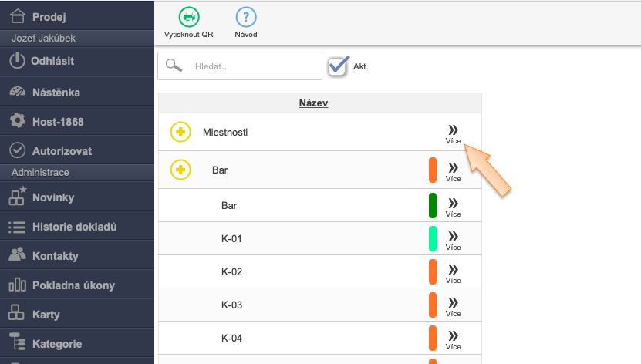
Task: Open Prodej home item at sidebar top
Action: click(49, 16)
